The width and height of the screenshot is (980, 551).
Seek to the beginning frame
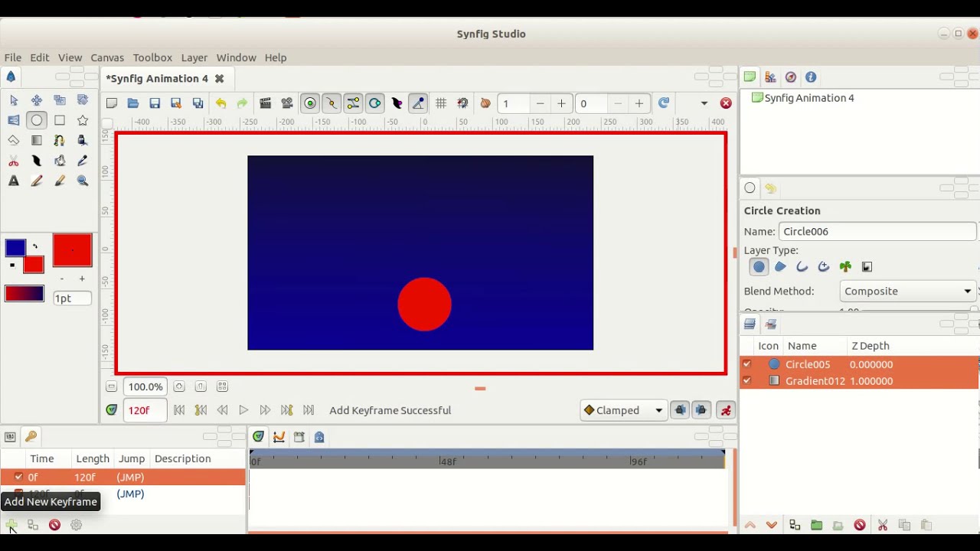(x=179, y=410)
